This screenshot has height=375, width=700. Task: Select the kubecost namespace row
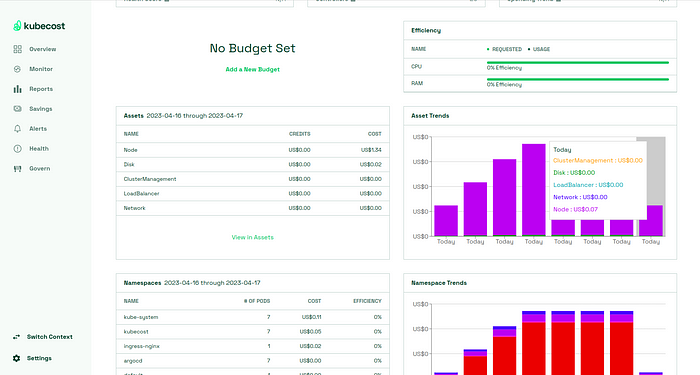253,332
